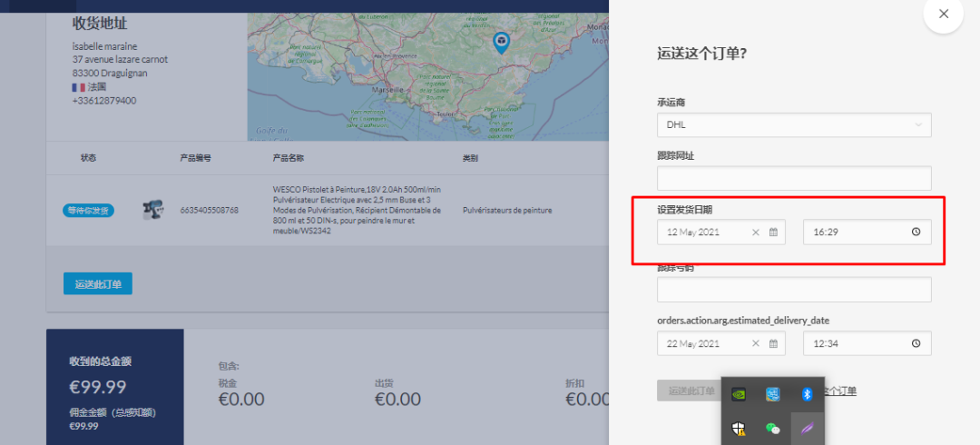Open the Bluetooth tray icon
980x445 pixels.
[807, 394]
